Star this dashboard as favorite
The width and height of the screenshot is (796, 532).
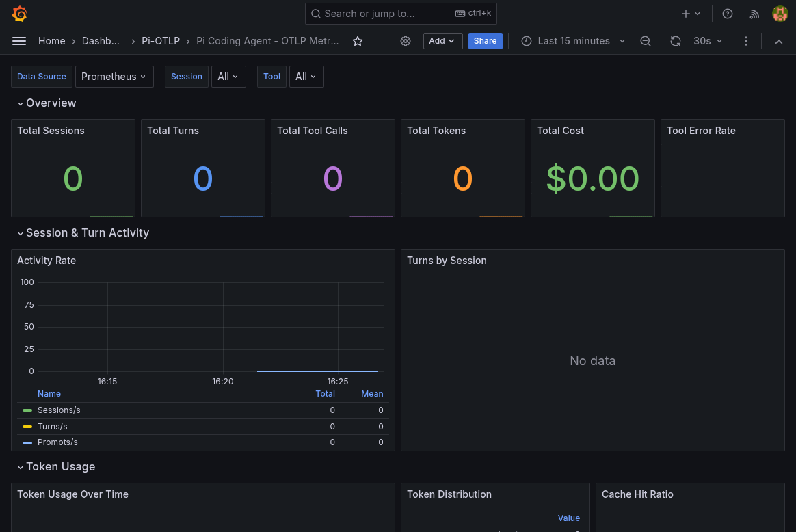click(358, 41)
